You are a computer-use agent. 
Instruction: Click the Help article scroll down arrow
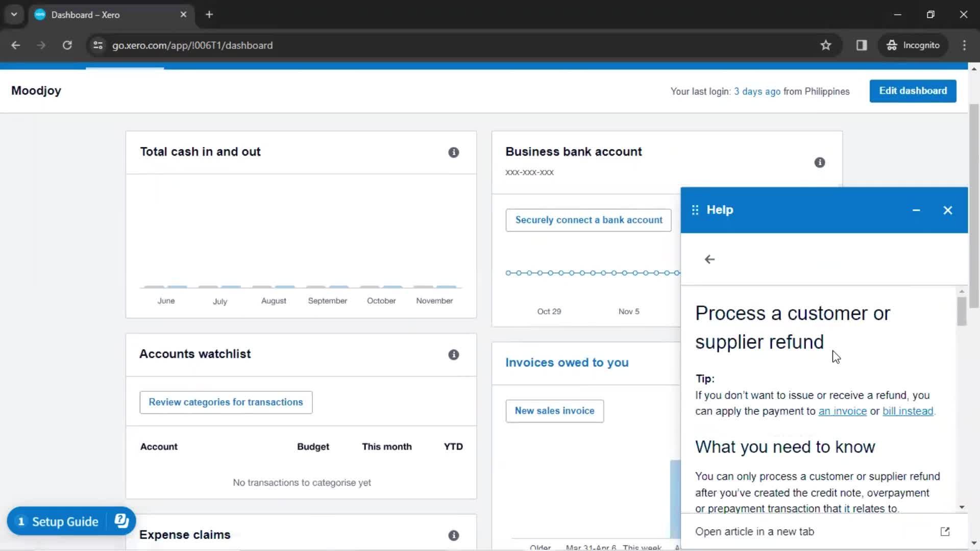pyautogui.click(x=962, y=508)
